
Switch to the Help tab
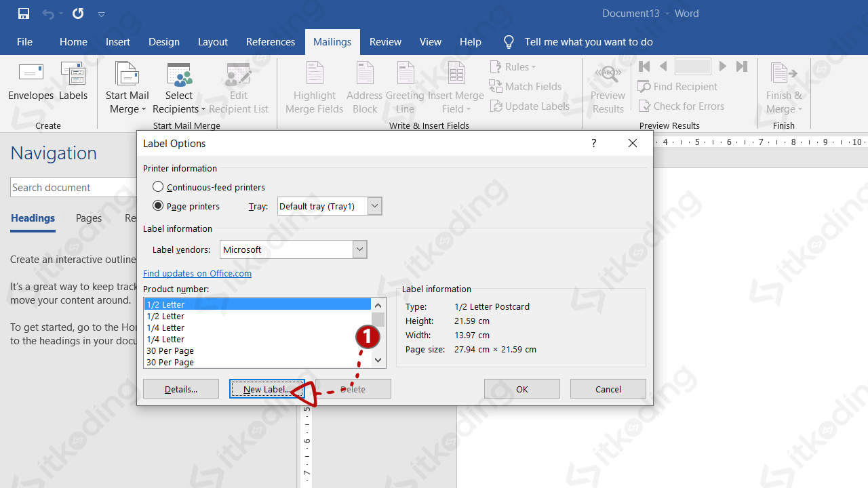(471, 42)
